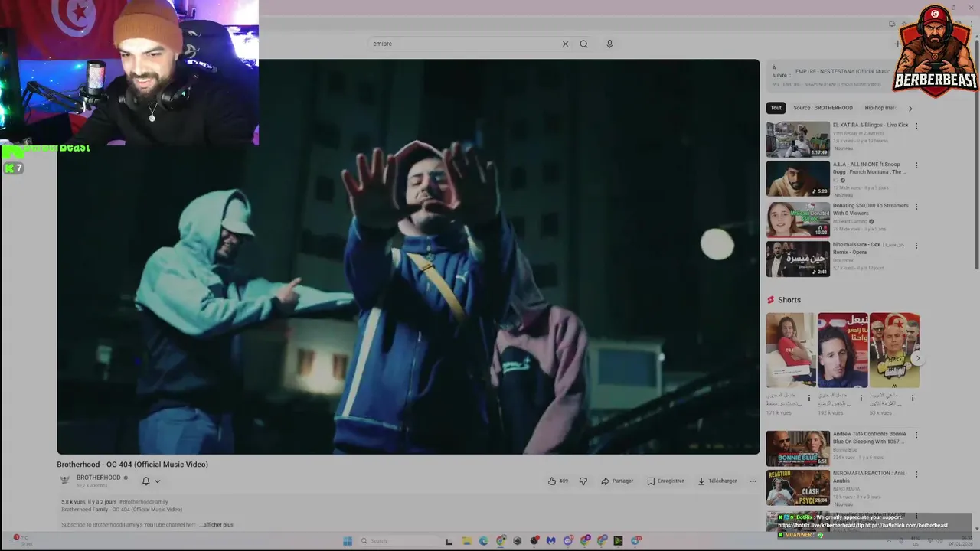Click BROTHERHOOD channel avatar

65,481
